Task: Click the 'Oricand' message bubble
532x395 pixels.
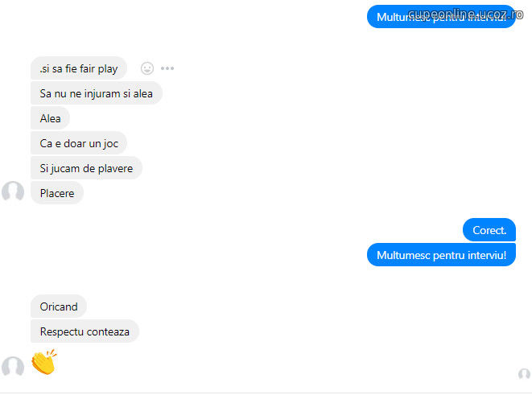Action: tap(59, 307)
